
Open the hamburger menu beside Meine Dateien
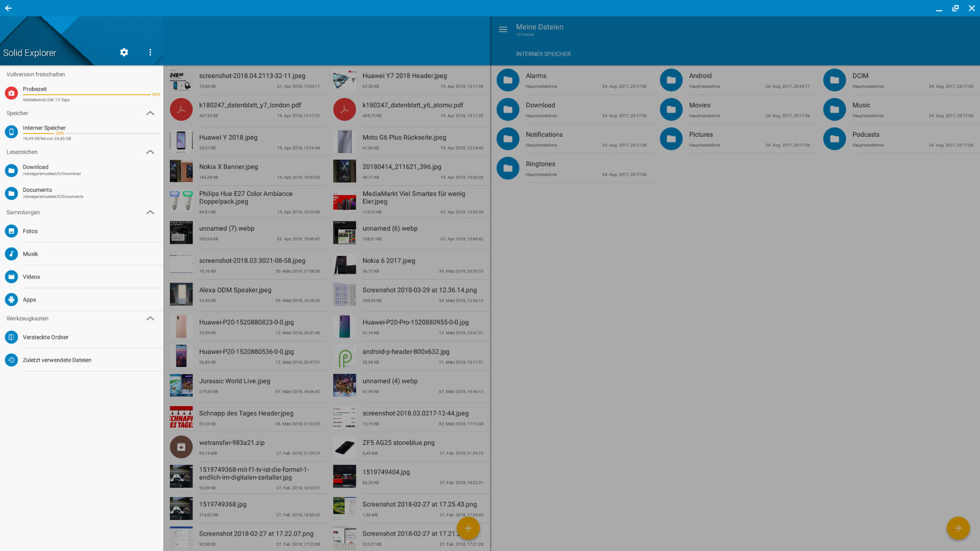click(x=503, y=30)
